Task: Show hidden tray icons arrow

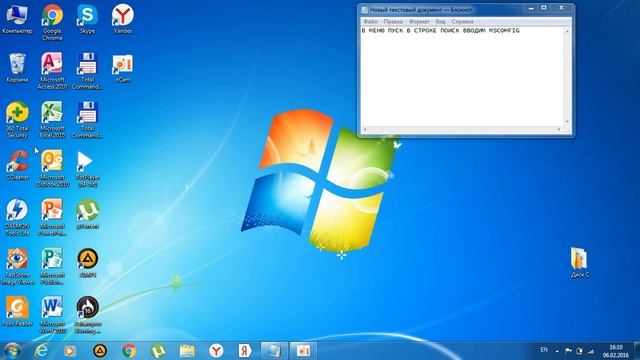Action: click(x=557, y=351)
